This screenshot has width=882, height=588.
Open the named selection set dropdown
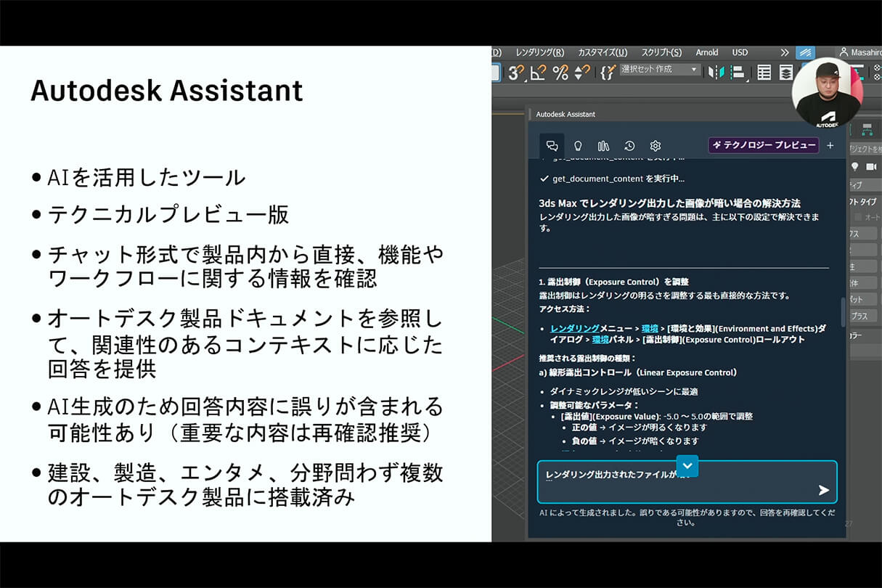(x=660, y=70)
